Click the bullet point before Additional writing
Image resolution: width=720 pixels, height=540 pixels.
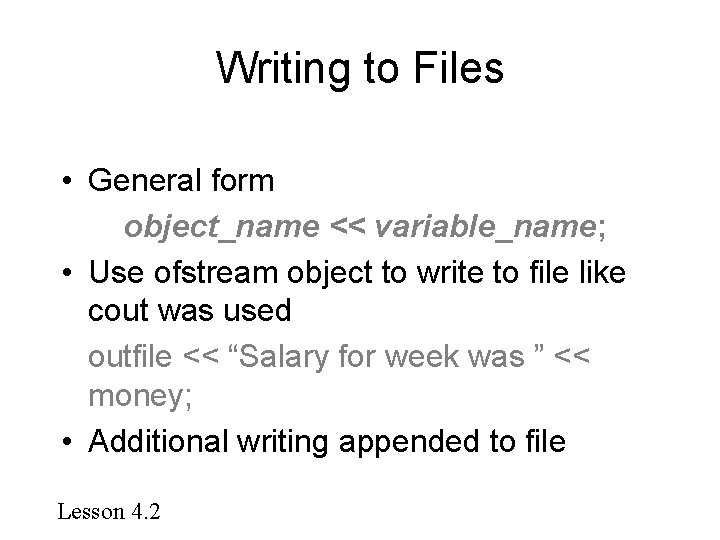(x=67, y=442)
